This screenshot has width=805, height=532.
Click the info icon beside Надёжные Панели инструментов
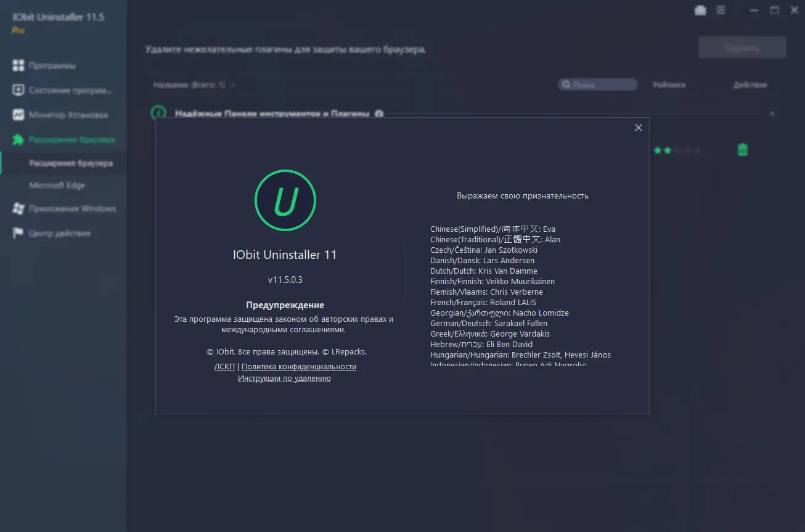coord(378,114)
